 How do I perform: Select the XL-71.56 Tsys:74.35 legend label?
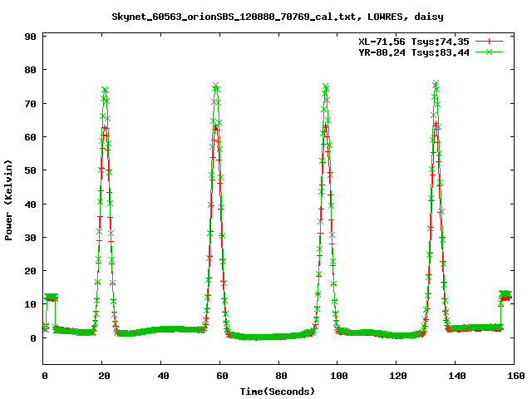click(x=414, y=42)
